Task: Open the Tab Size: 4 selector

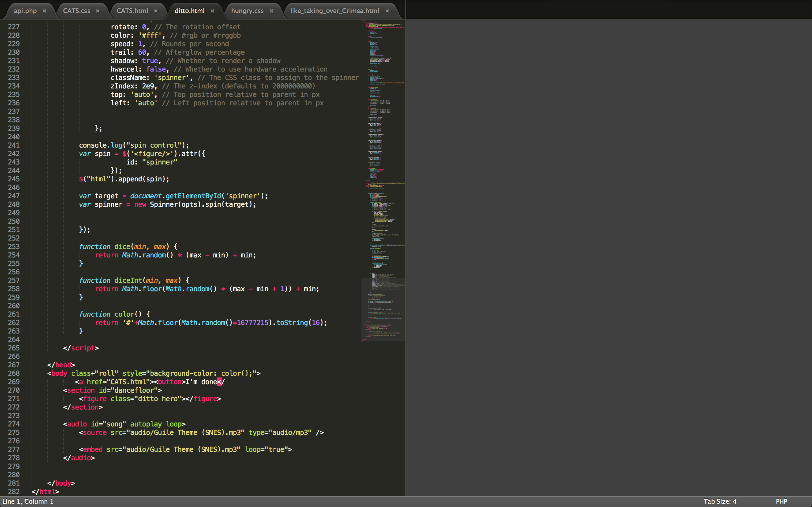Action: (720, 501)
